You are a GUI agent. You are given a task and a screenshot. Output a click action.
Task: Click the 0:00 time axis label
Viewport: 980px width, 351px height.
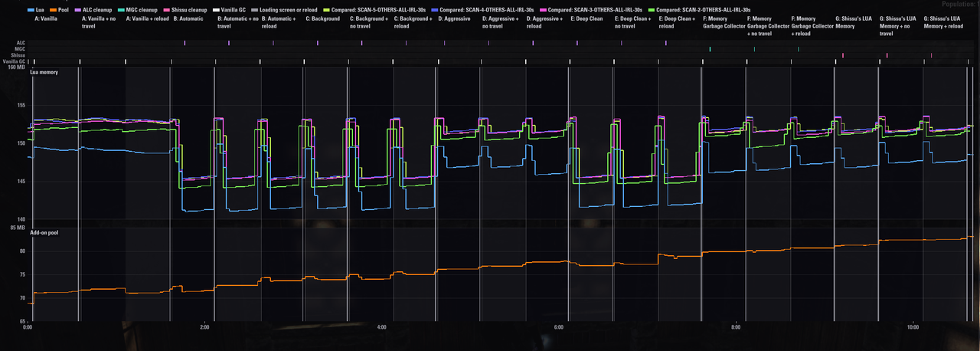tap(28, 327)
